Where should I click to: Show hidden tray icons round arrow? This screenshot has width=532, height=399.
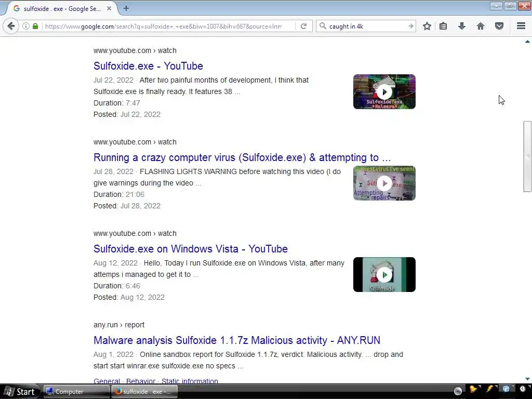pos(458,391)
